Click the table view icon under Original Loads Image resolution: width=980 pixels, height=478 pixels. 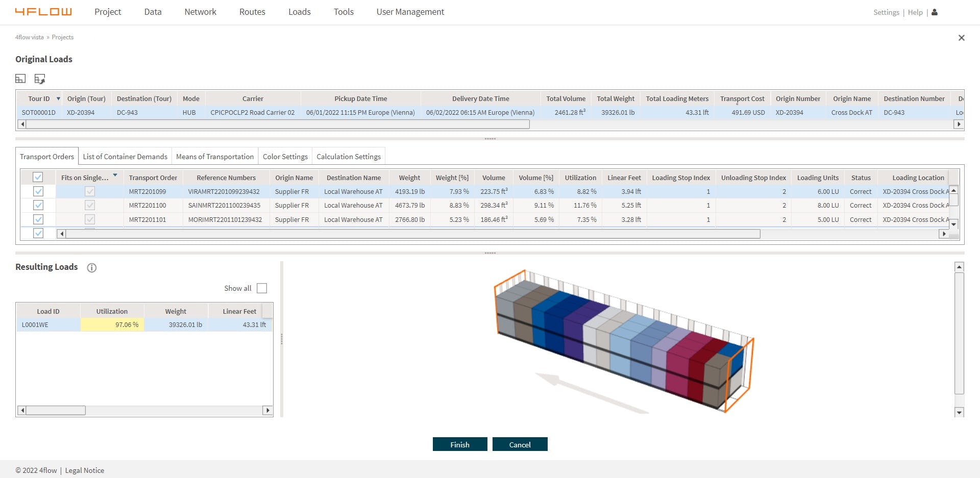pos(21,79)
